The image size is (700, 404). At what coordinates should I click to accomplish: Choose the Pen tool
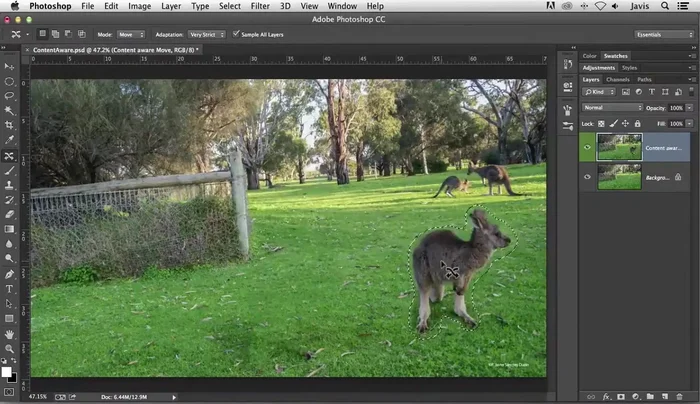point(9,273)
